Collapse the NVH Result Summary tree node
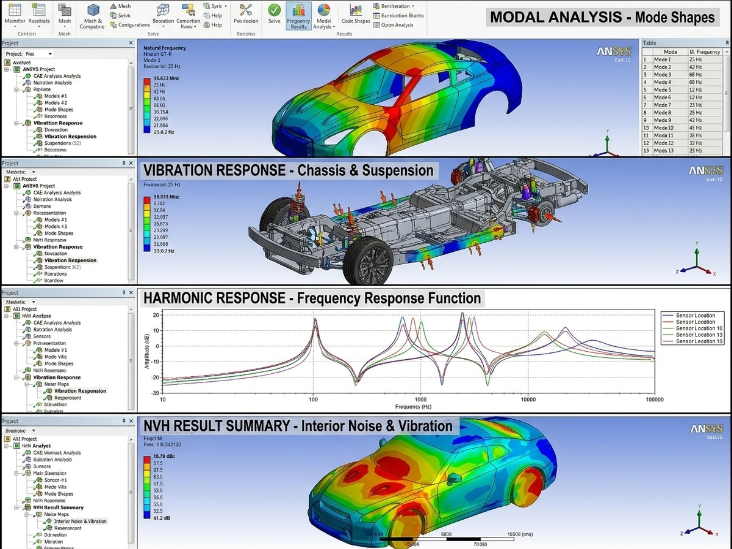This screenshot has height=549, width=732. tap(16, 507)
